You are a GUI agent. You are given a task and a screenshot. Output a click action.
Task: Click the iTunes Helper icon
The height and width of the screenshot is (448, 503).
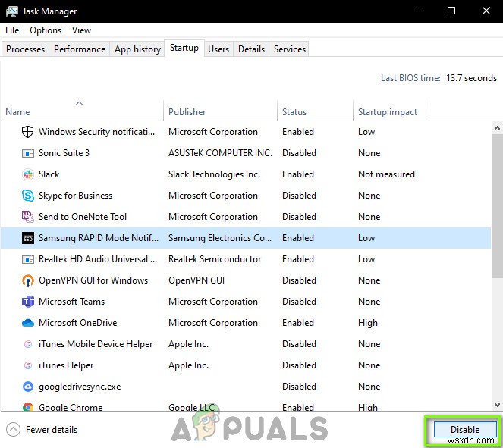click(x=27, y=365)
